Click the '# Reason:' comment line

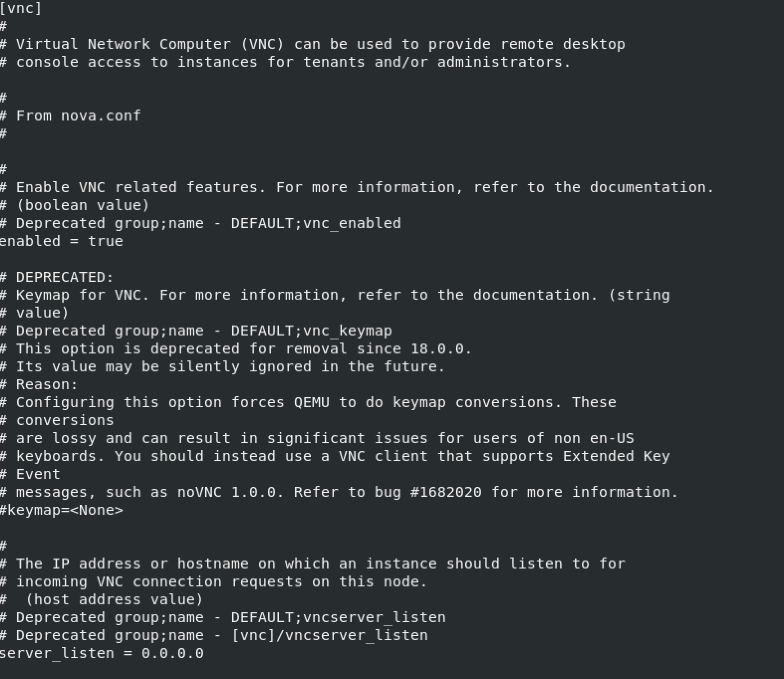(x=39, y=385)
